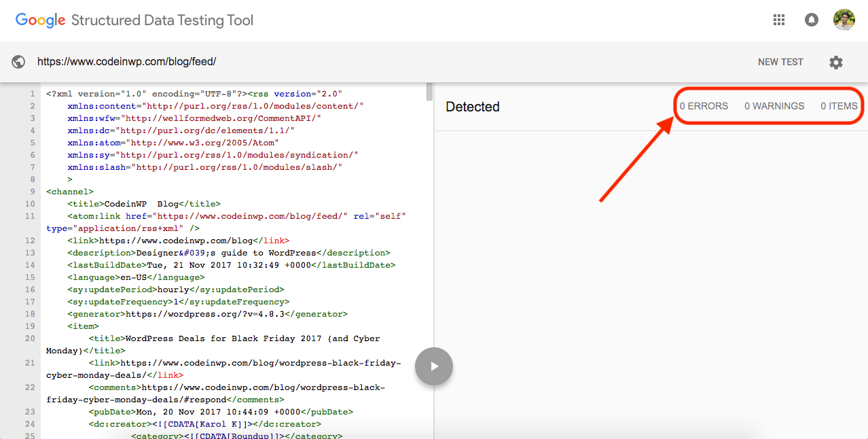The height and width of the screenshot is (439, 868).
Task: Select the 0 ERRORS counter
Action: tap(704, 106)
